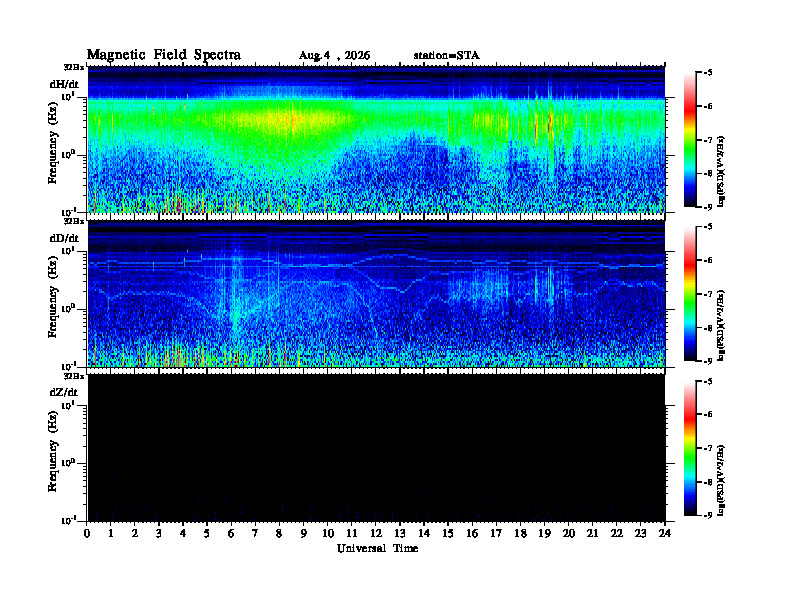Click the hour '20' tick label
Screen dimensions: 792x612
[x=569, y=533]
